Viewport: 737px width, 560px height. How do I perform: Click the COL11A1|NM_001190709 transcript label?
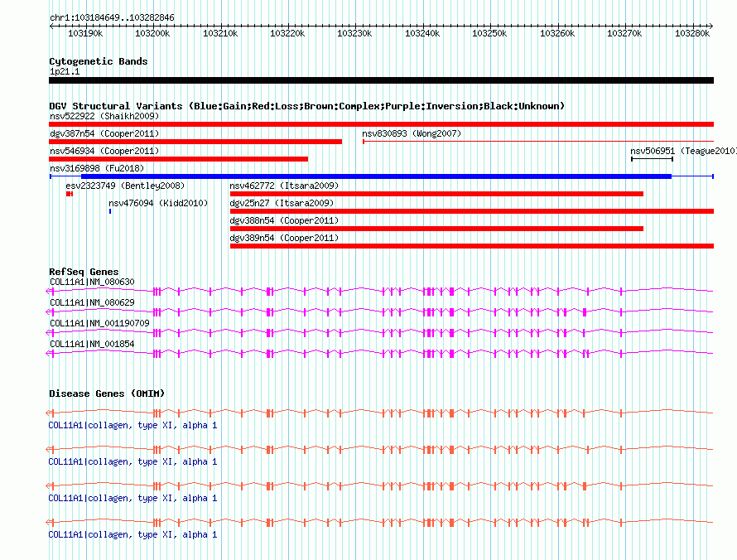tap(99, 324)
